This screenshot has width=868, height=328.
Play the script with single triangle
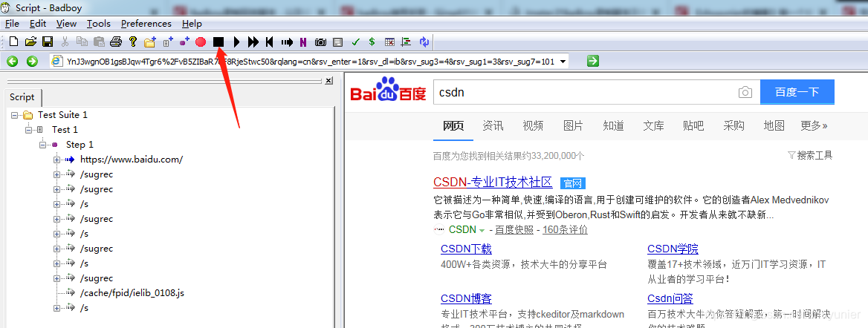237,42
